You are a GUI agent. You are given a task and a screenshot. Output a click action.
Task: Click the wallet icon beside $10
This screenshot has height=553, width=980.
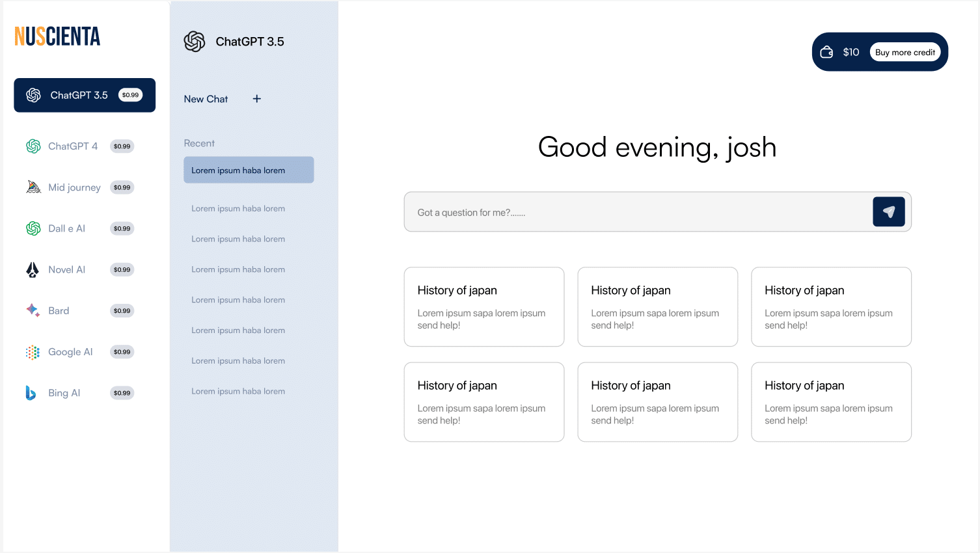[826, 52]
